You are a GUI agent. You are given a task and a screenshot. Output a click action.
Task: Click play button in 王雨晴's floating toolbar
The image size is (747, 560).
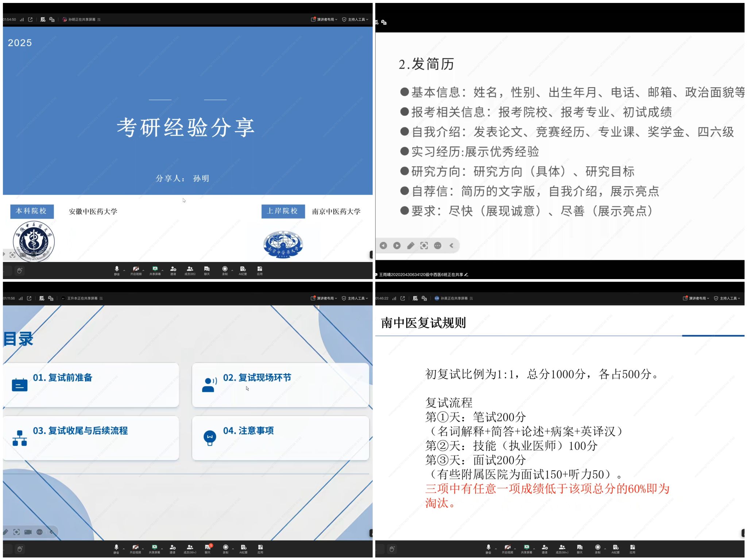pos(397,246)
